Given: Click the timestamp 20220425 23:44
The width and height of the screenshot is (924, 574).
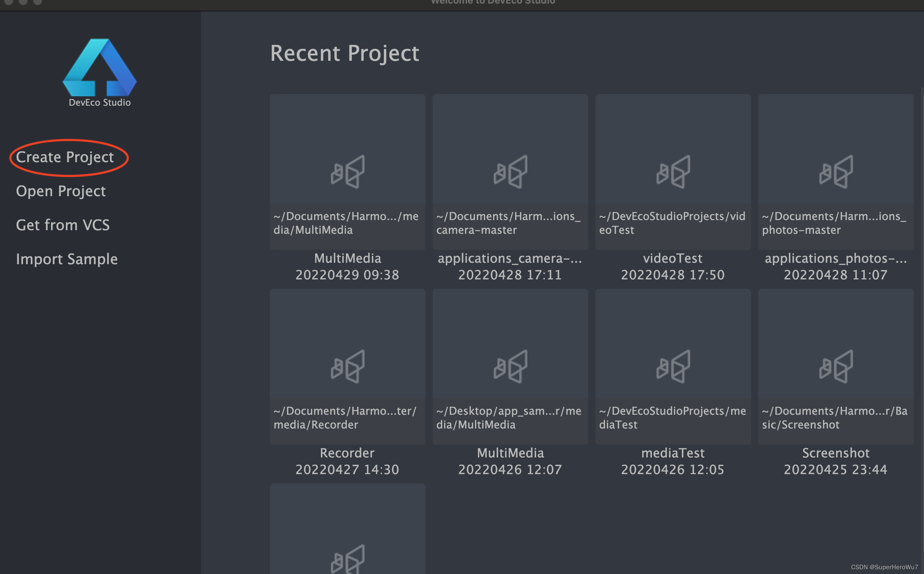Looking at the screenshot, I should [x=836, y=470].
